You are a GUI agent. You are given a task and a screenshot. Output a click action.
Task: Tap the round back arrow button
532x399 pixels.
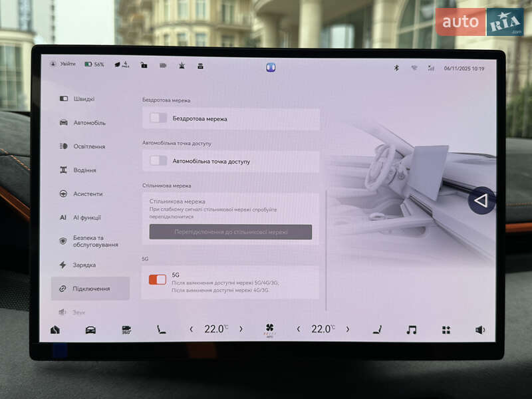point(481,200)
